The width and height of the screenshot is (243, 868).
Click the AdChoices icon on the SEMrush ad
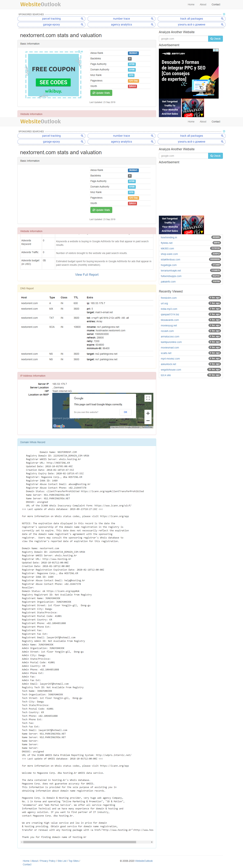(214, 50)
